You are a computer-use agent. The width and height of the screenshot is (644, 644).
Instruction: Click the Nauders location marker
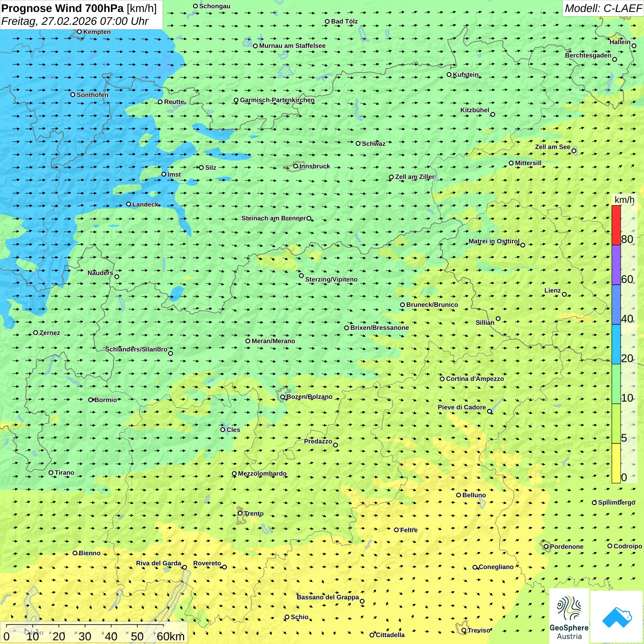[x=117, y=277]
